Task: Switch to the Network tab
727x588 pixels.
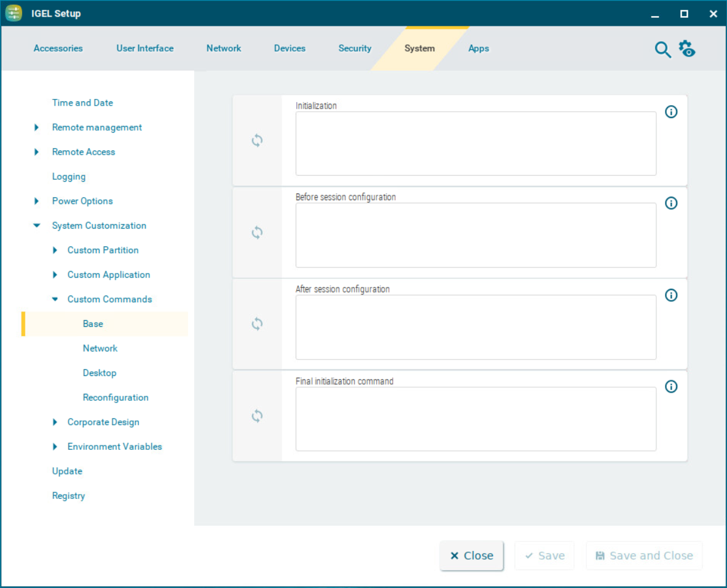Action: (x=224, y=49)
